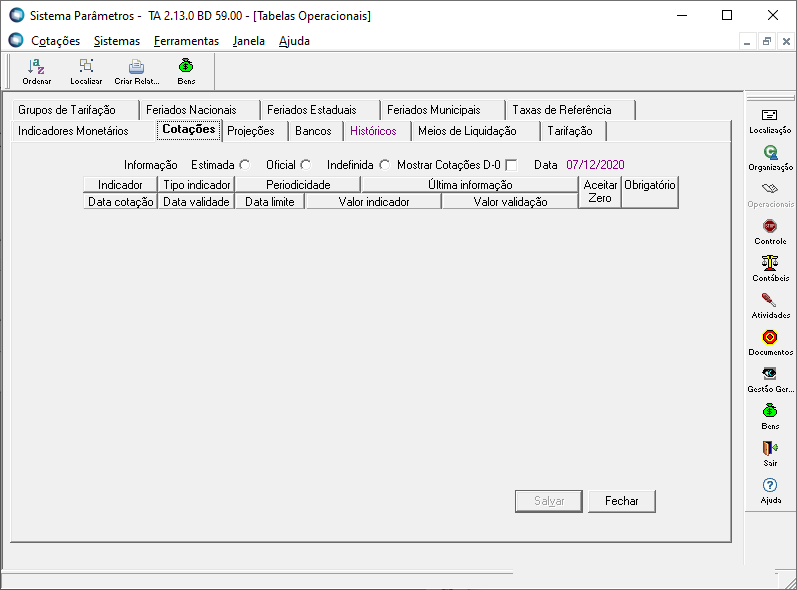
Task: Click the Ordenar sort icon
Action: tap(37, 71)
